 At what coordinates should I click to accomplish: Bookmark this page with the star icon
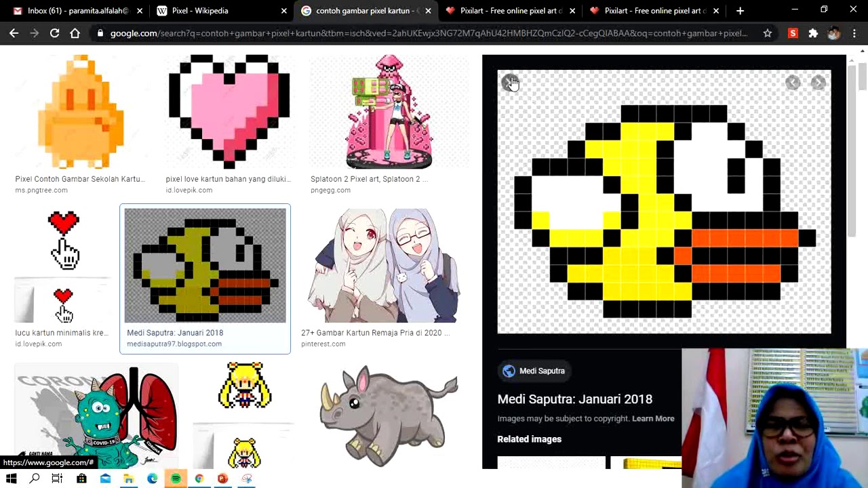[x=767, y=33]
